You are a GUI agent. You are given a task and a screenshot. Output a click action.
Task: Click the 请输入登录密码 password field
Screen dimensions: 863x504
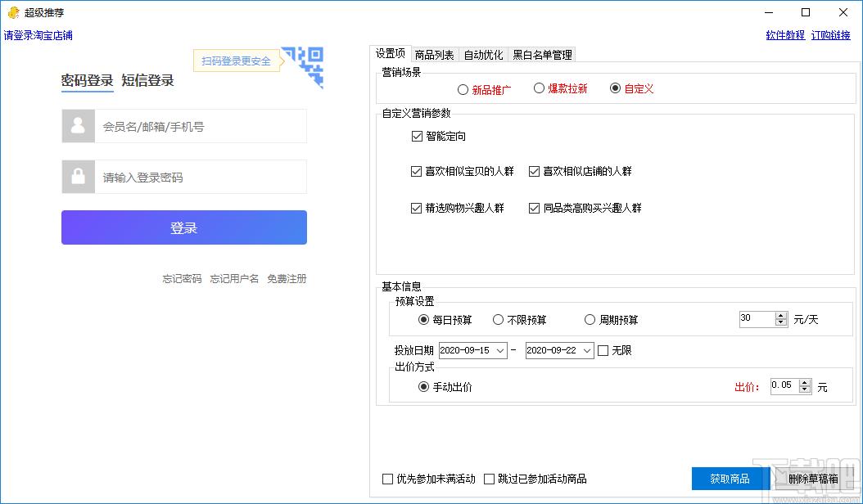click(x=201, y=177)
